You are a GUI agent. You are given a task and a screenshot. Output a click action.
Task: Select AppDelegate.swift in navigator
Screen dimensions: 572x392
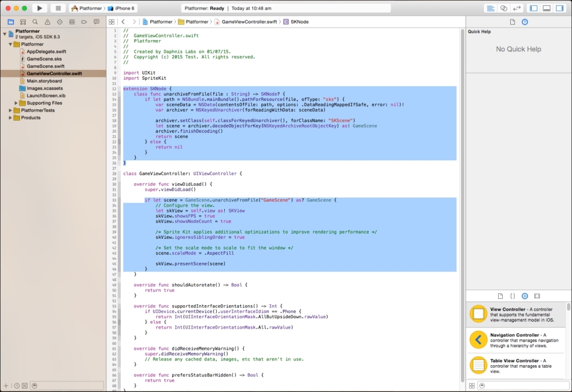click(x=46, y=52)
